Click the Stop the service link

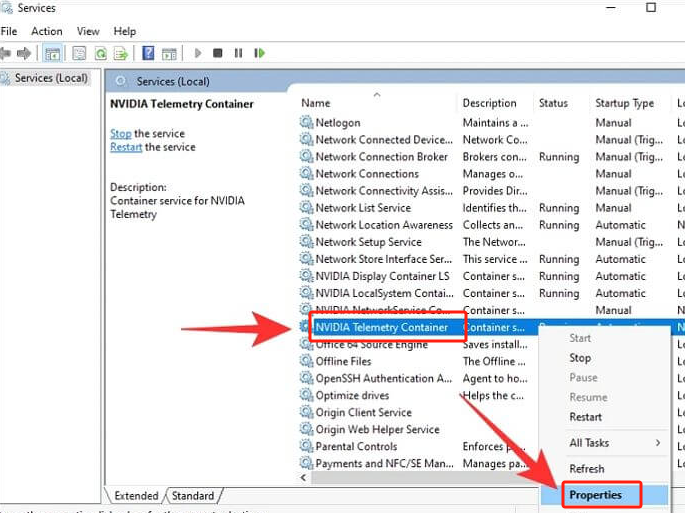coord(121,133)
